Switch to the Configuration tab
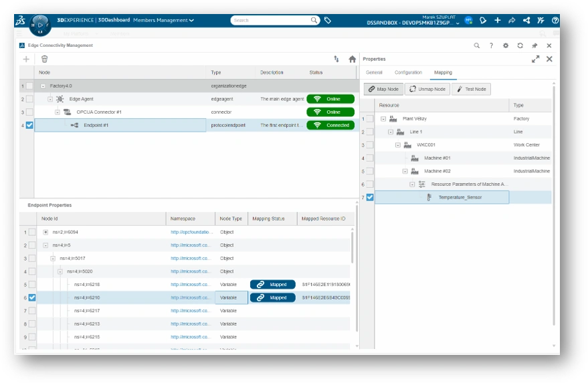This screenshot has height=383, width=588. click(x=408, y=72)
